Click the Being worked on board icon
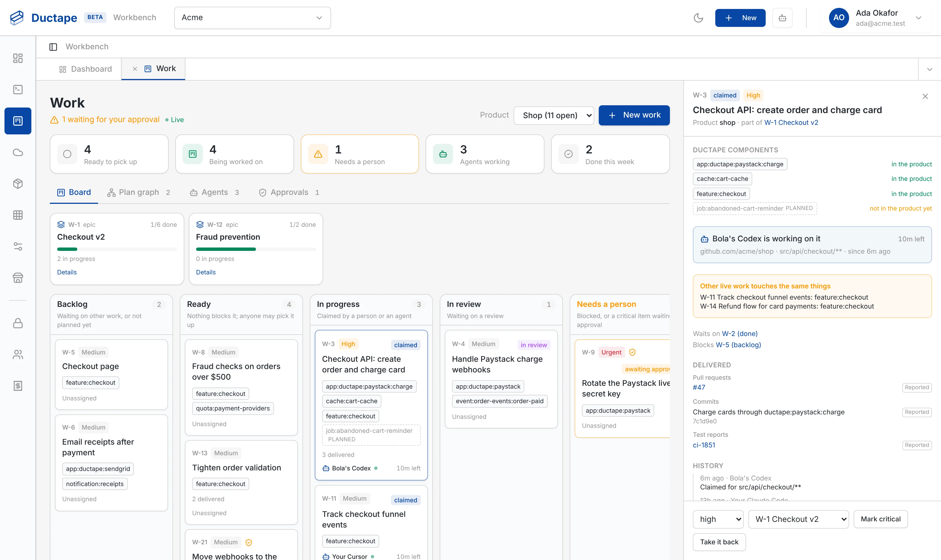 pyautogui.click(x=192, y=154)
